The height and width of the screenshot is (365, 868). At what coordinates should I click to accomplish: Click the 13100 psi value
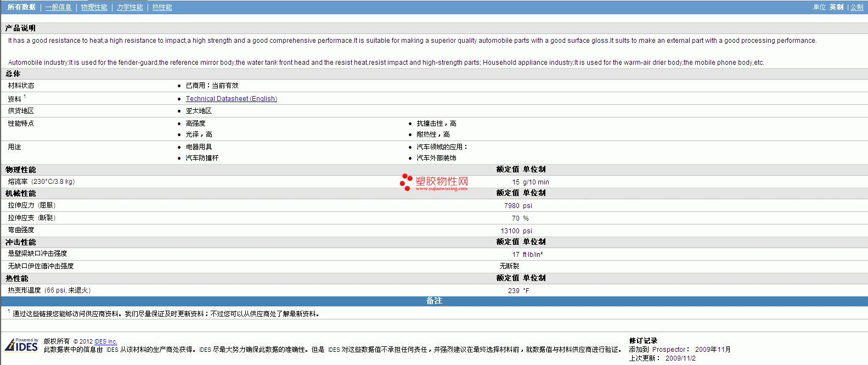(516, 231)
